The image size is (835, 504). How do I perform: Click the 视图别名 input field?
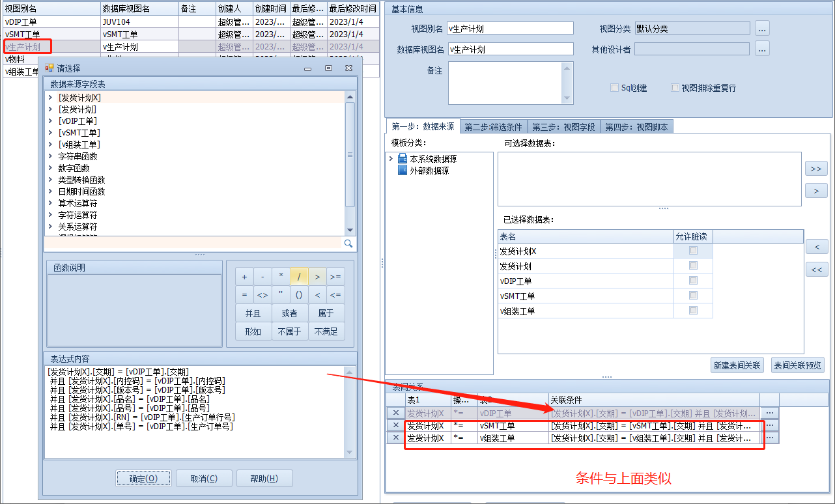point(511,29)
